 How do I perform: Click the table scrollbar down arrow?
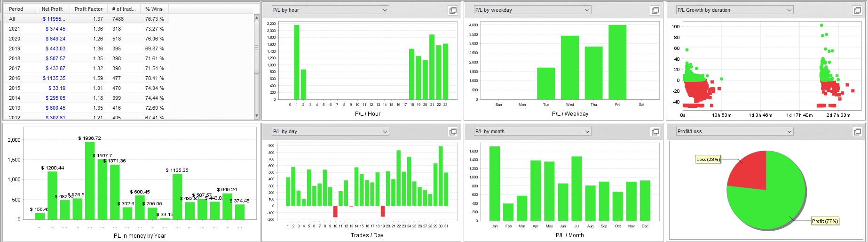tap(257, 115)
